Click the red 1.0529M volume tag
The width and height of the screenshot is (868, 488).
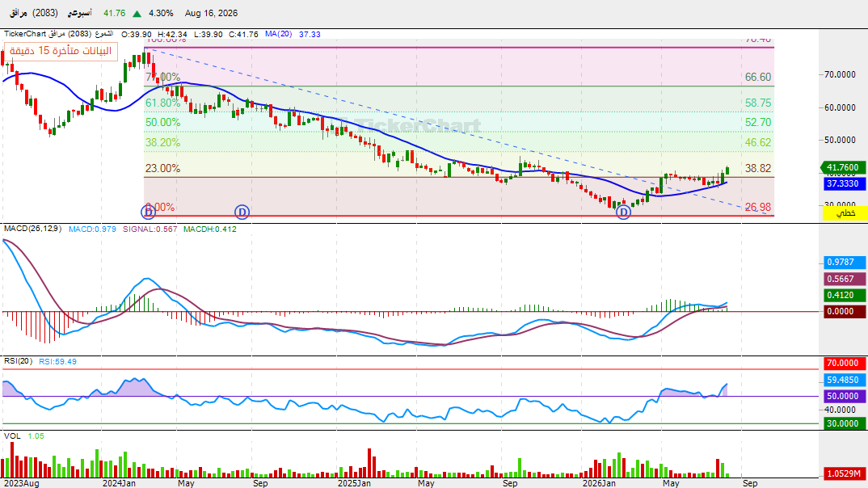tap(845, 473)
